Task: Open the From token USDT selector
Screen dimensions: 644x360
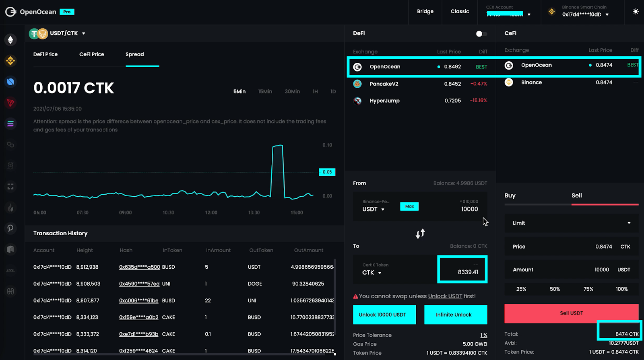Action: click(374, 209)
